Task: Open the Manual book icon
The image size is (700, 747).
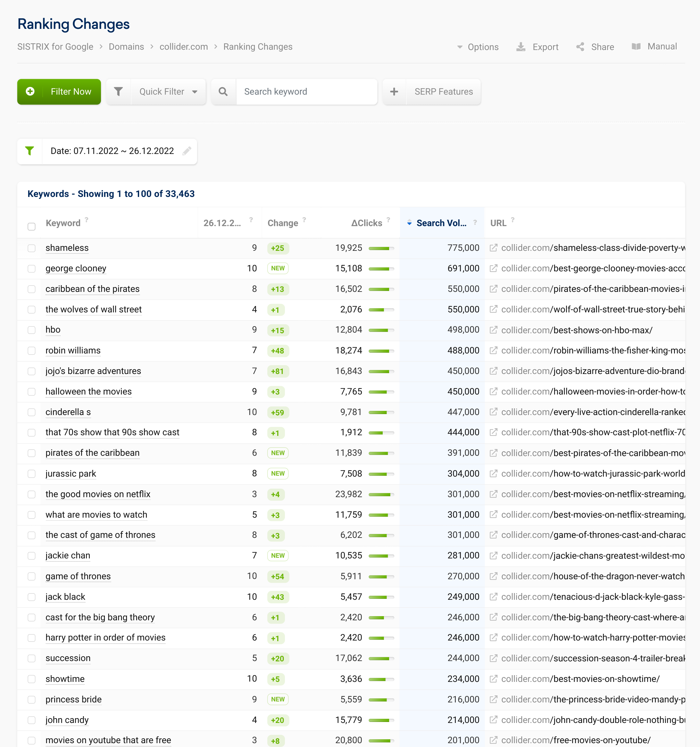Action: 636,47
